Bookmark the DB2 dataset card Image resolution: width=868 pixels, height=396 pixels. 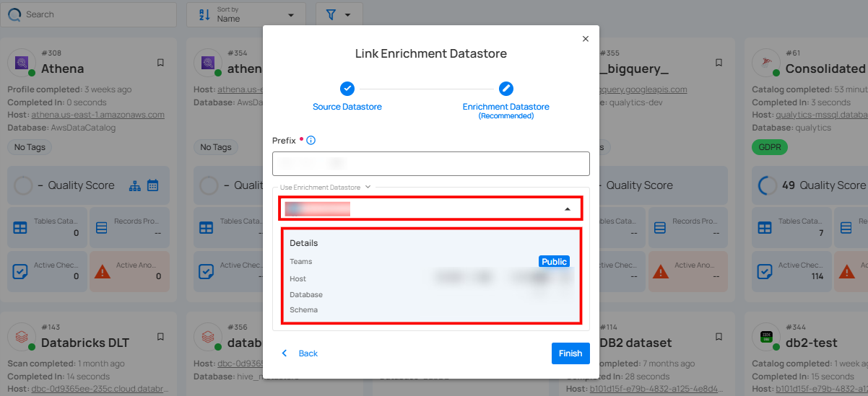point(719,337)
